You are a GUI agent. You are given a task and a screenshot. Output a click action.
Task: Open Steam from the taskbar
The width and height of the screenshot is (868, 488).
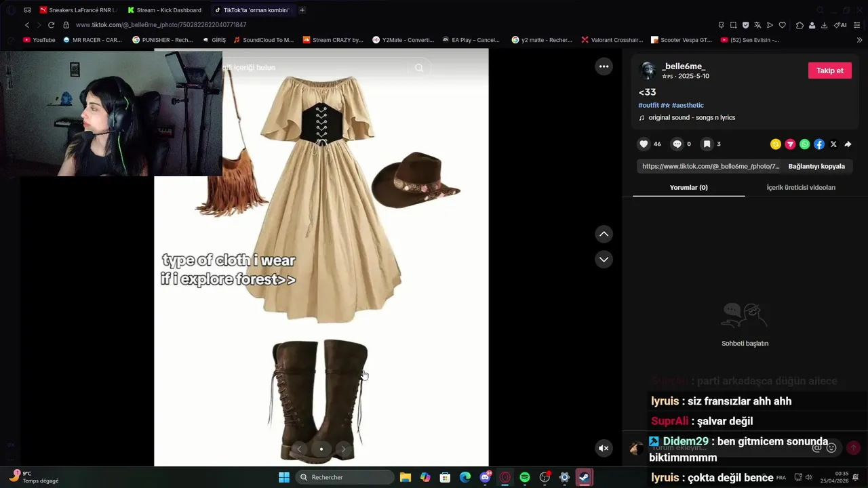(584, 477)
